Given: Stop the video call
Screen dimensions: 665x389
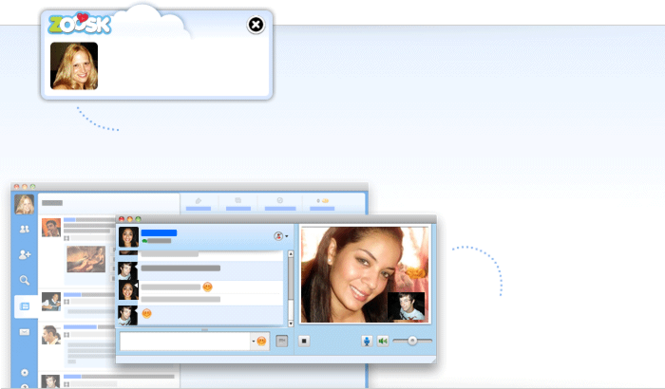Looking at the screenshot, I should click(x=304, y=341).
